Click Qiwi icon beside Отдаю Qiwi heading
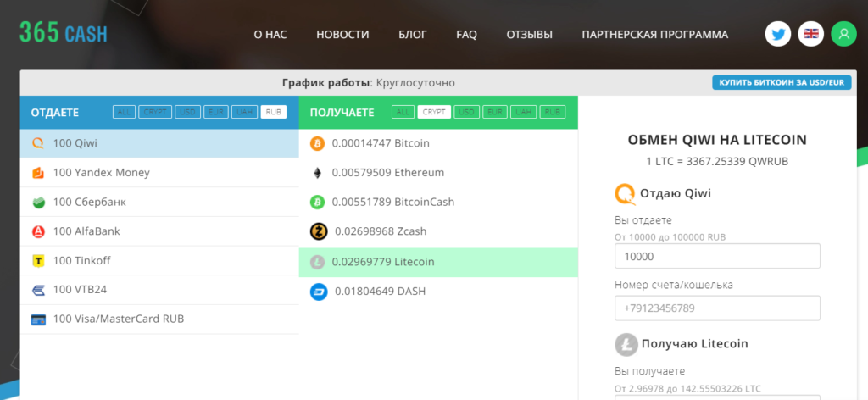The height and width of the screenshot is (400, 868). point(625,193)
